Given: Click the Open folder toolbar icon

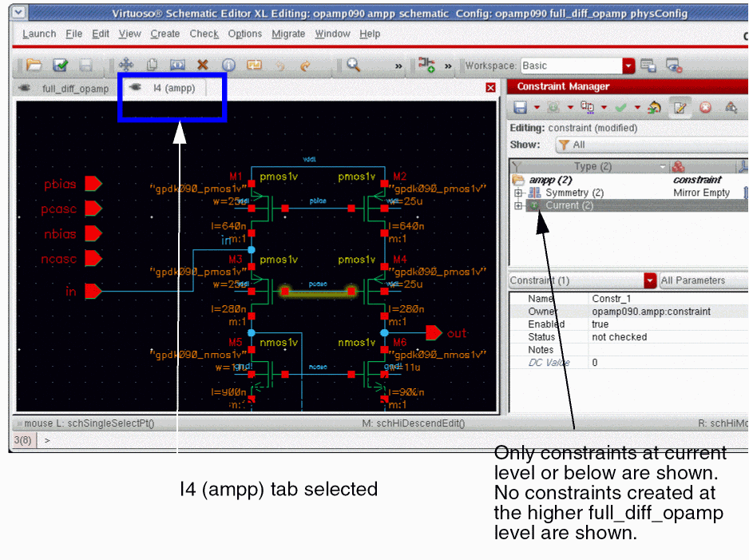Looking at the screenshot, I should (34, 66).
